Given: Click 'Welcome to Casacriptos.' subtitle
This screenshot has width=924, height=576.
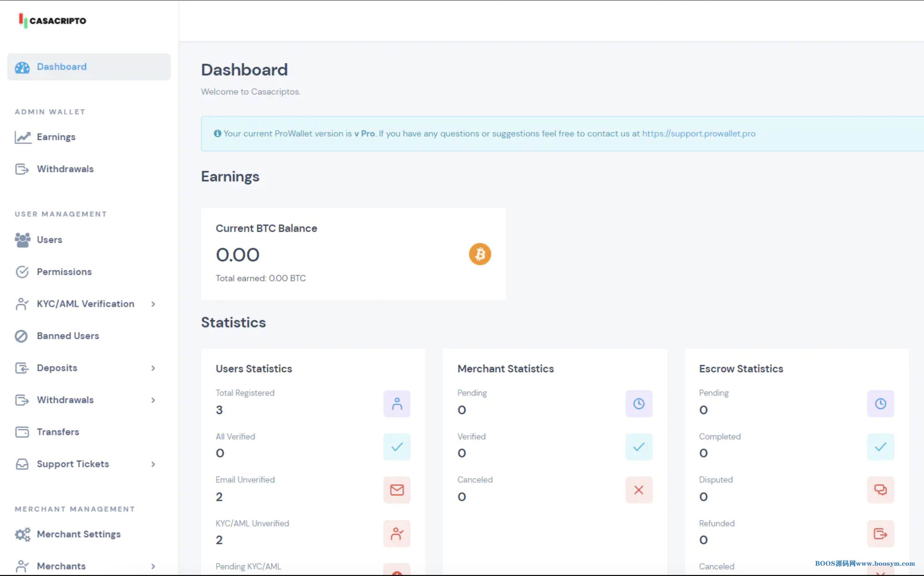Looking at the screenshot, I should pos(251,92).
